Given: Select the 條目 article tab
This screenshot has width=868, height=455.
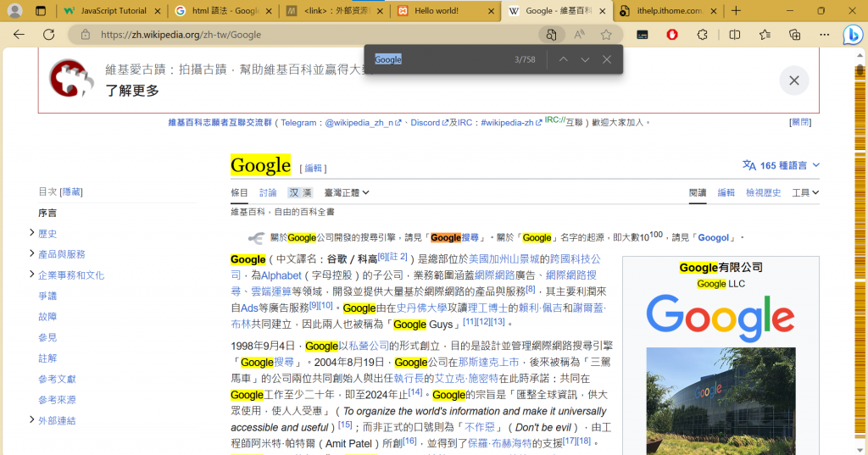Looking at the screenshot, I should click(239, 192).
